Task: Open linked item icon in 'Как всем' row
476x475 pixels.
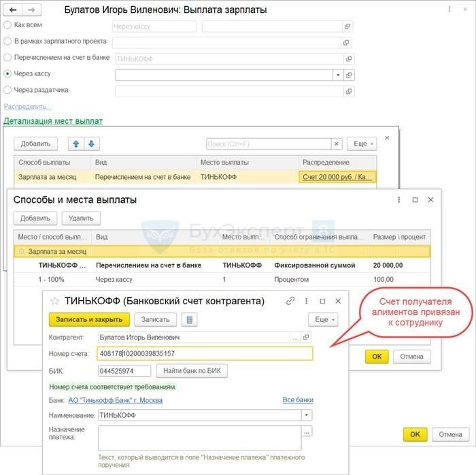Action: click(347, 27)
